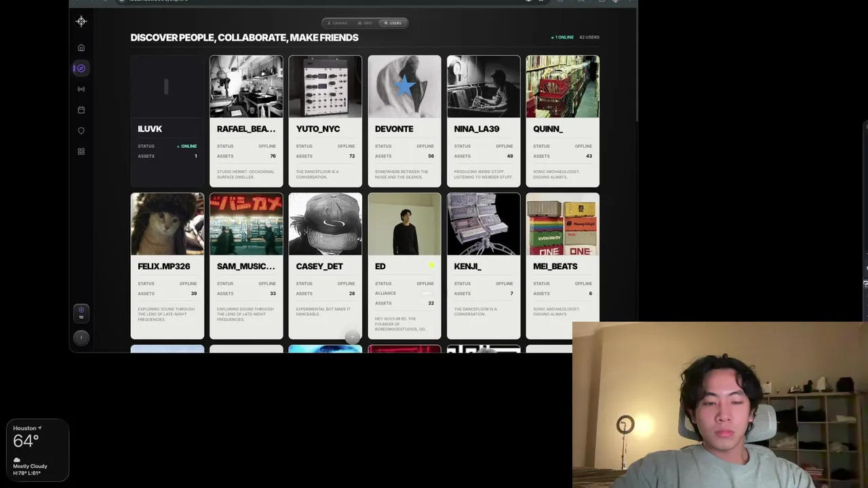Click the 1 Online indicator
The image size is (868, 488).
(x=562, y=37)
